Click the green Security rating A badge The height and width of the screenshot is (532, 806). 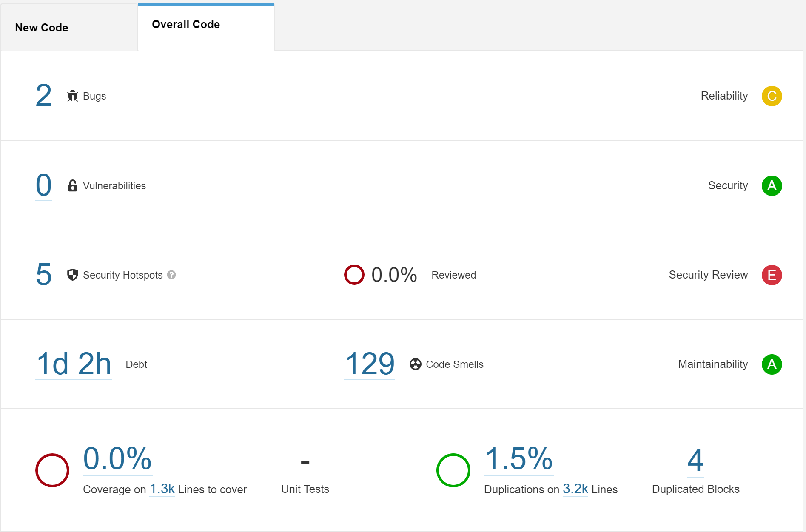tap(772, 185)
